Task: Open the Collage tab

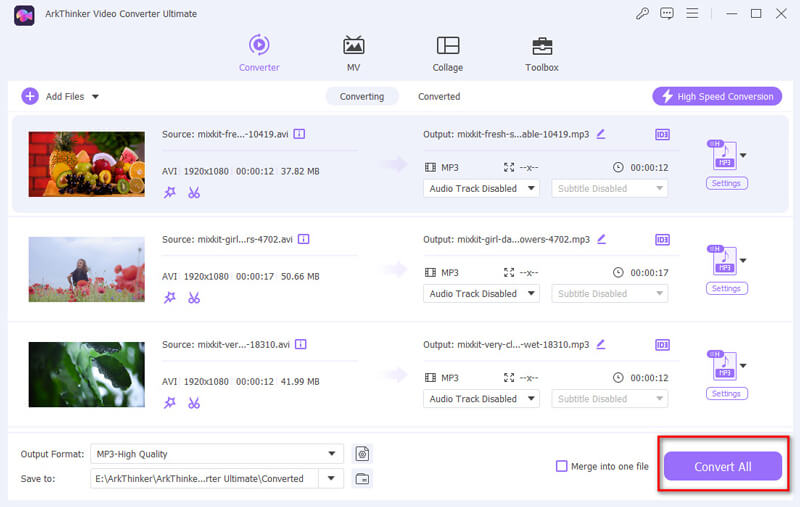Action: pyautogui.click(x=447, y=53)
